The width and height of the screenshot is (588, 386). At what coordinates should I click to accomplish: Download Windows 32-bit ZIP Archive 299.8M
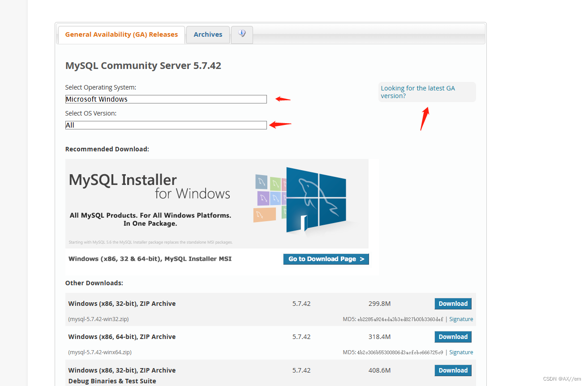453,304
